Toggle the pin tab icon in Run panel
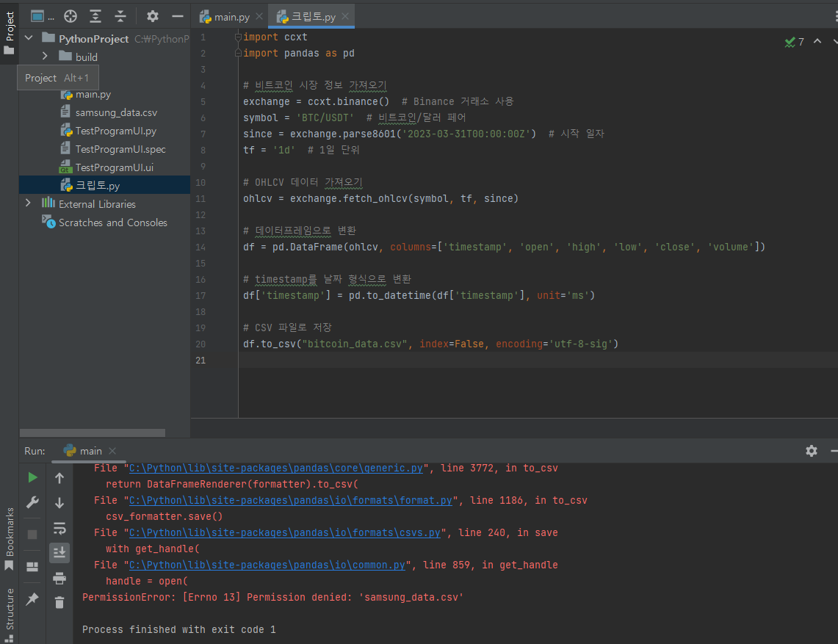The image size is (838, 644). point(32,599)
